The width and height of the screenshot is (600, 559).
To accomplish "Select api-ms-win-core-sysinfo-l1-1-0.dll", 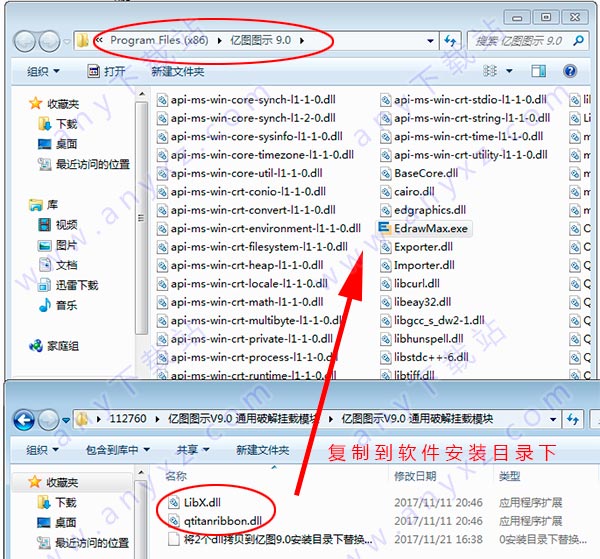I will click(249, 136).
